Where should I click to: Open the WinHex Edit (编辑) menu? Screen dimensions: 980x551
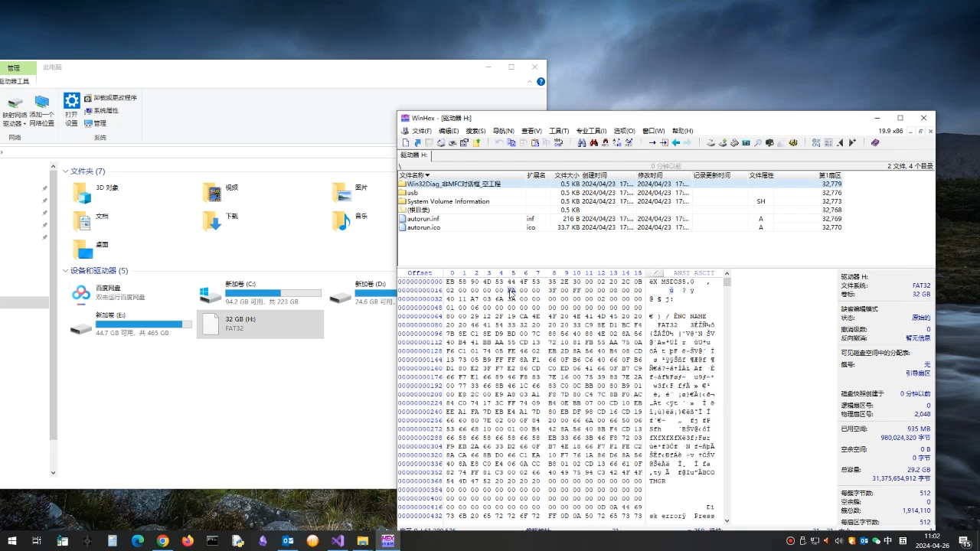click(x=449, y=131)
